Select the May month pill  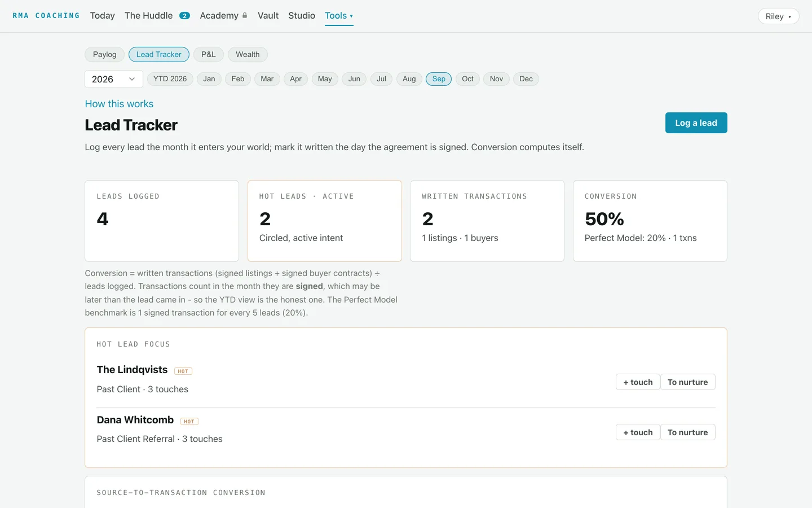[x=325, y=79]
